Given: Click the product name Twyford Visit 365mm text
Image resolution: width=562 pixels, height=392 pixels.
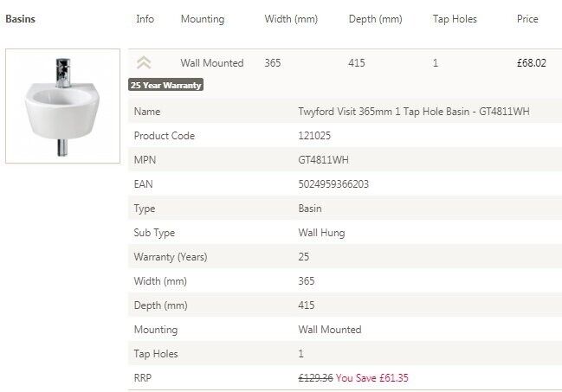Looking at the screenshot, I should [x=414, y=112].
